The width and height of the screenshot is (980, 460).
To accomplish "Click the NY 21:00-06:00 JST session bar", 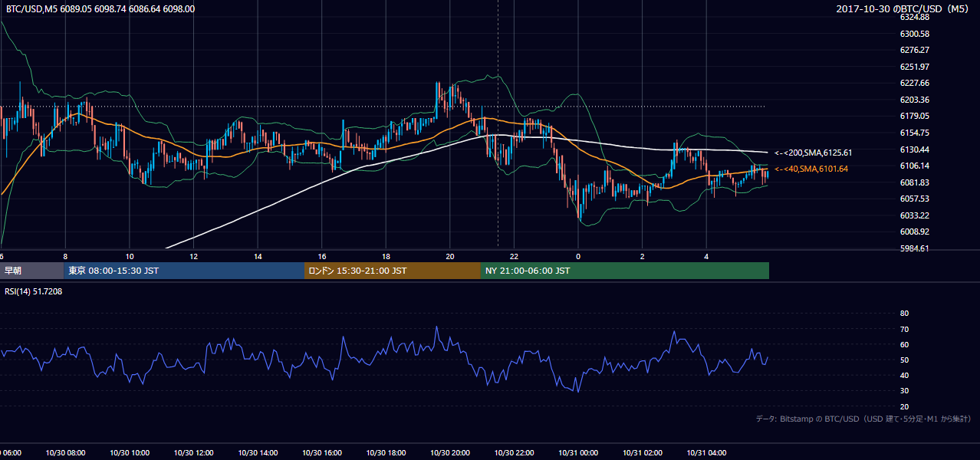I will (625, 271).
